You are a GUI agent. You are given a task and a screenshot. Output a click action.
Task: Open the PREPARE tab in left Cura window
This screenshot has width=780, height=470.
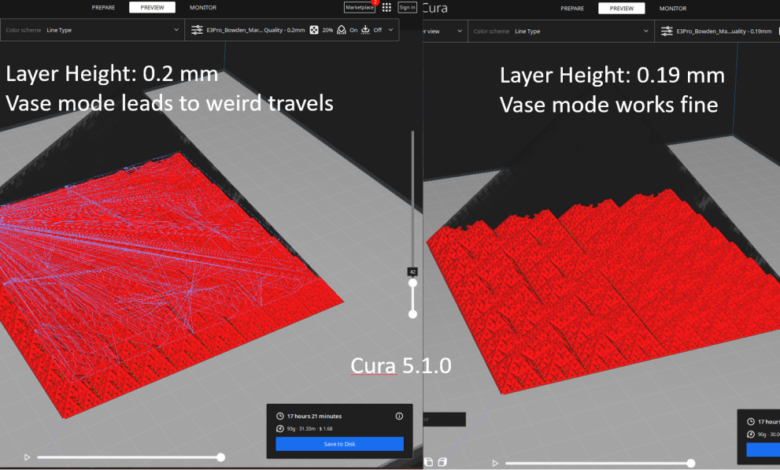(103, 7)
